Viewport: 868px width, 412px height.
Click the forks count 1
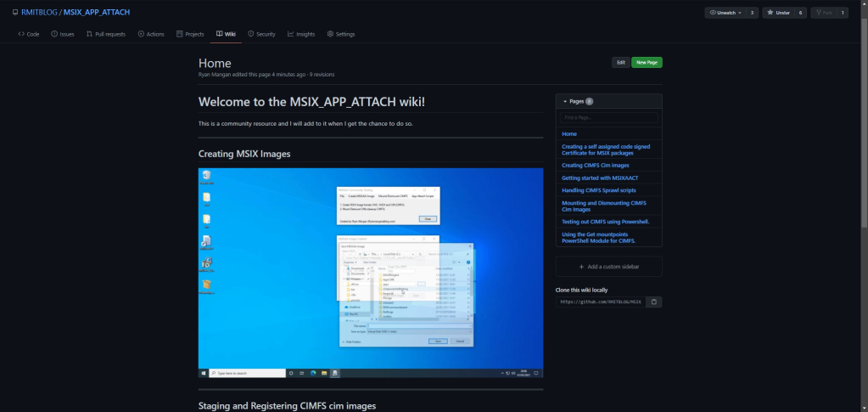[843, 13]
